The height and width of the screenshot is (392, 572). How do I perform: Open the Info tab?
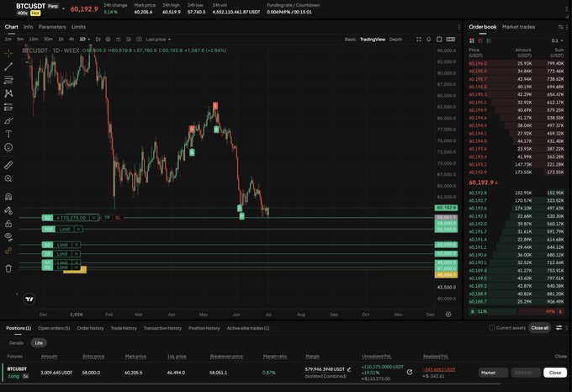tap(28, 27)
